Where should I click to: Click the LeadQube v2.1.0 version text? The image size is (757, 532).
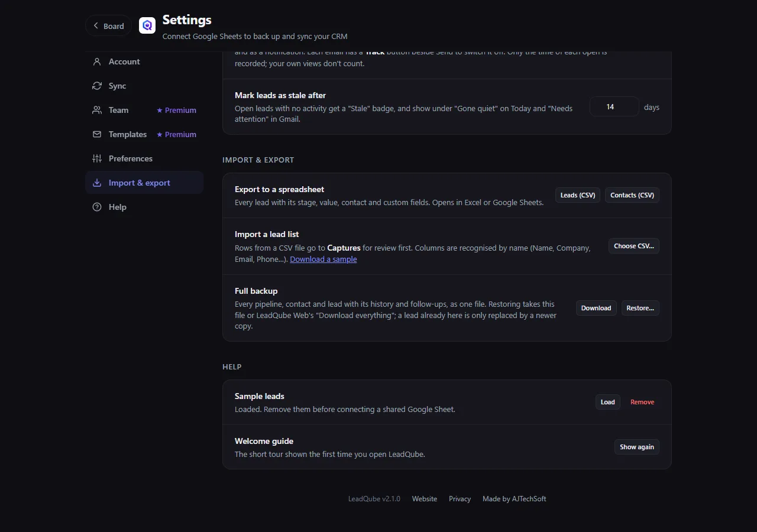pyautogui.click(x=374, y=499)
